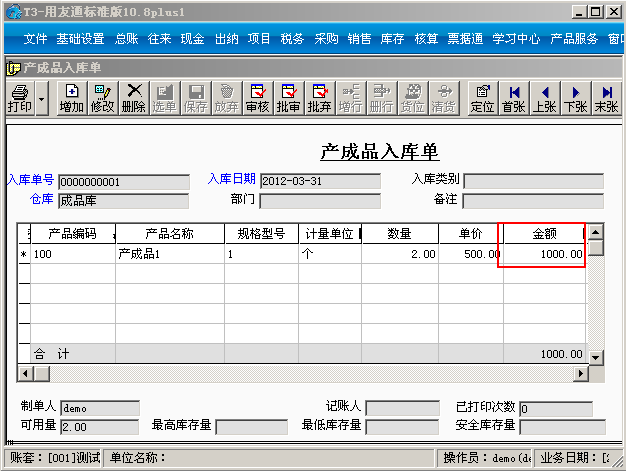
Task: Click the table vertical scrollbar up arrow
Action: point(595,232)
